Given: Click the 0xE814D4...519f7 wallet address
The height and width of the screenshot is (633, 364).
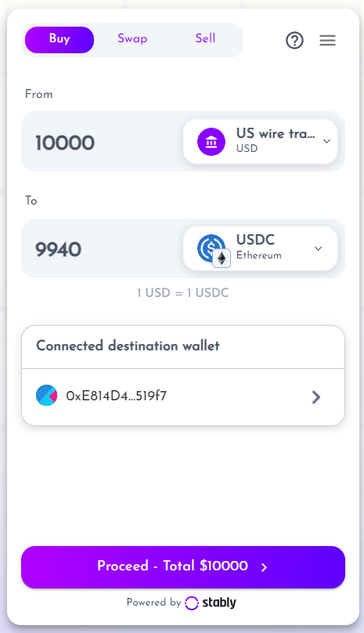Looking at the screenshot, I should 116,396.
